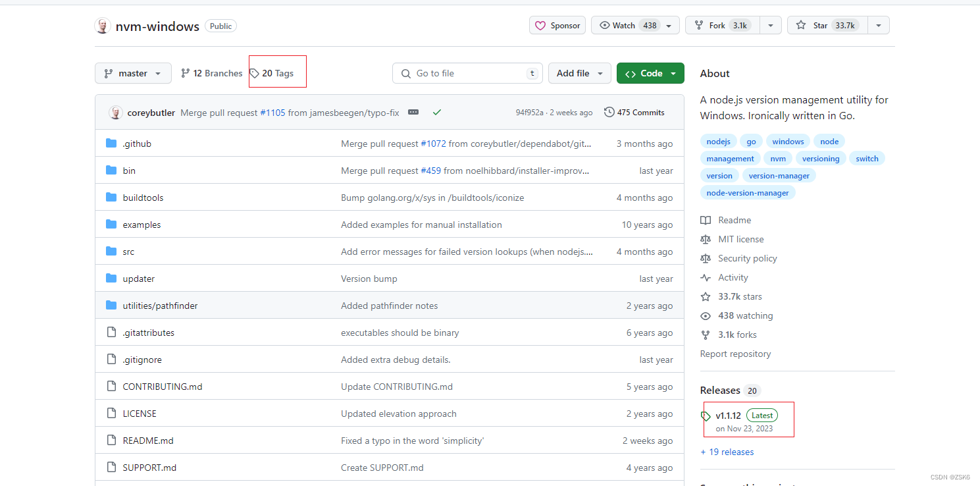Open the bin folder
Viewport: 980px width, 486px height.
pos(129,171)
